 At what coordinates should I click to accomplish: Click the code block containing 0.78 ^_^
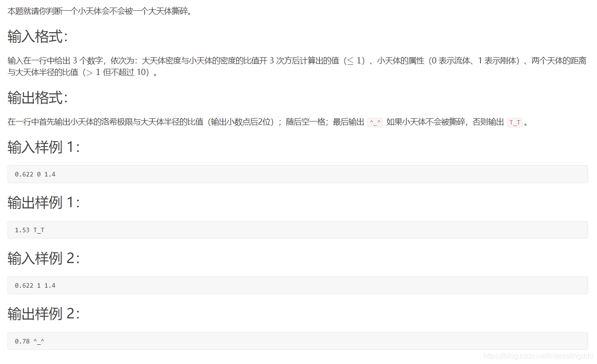point(298,341)
